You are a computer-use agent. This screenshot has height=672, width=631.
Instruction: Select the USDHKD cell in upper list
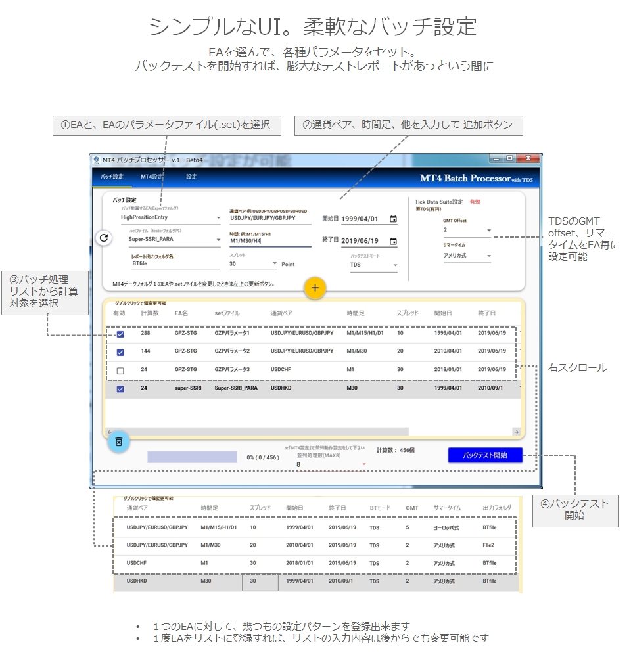click(281, 388)
